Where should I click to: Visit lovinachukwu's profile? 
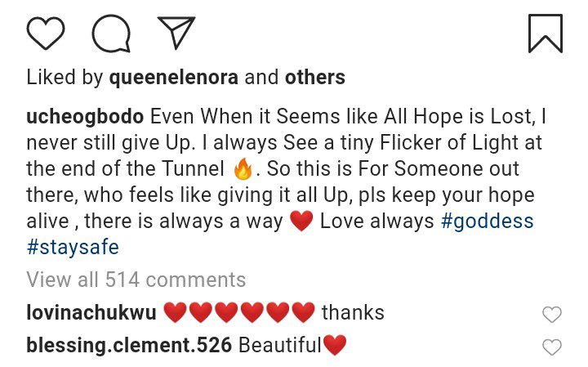click(x=91, y=312)
